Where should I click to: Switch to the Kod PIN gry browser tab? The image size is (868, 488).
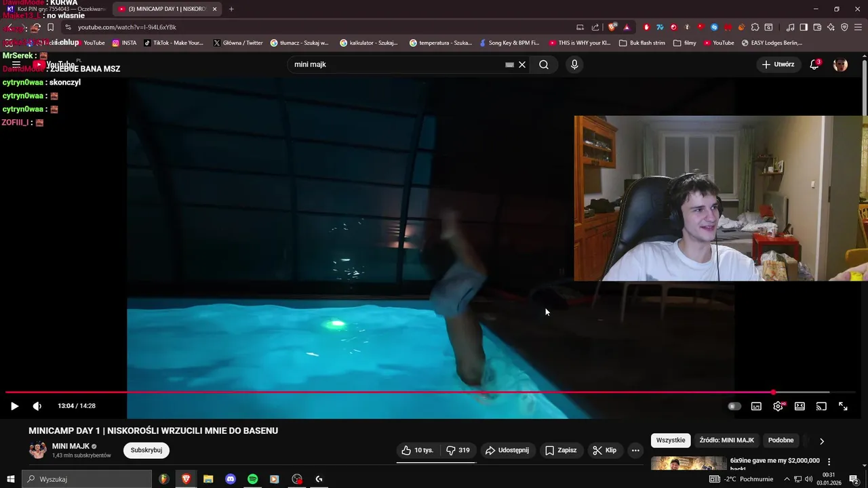[x=56, y=9]
